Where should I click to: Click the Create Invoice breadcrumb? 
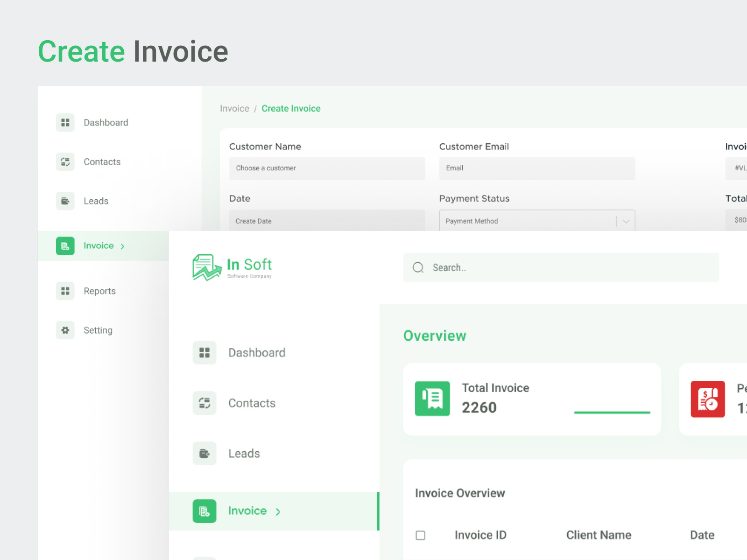pyautogui.click(x=291, y=109)
